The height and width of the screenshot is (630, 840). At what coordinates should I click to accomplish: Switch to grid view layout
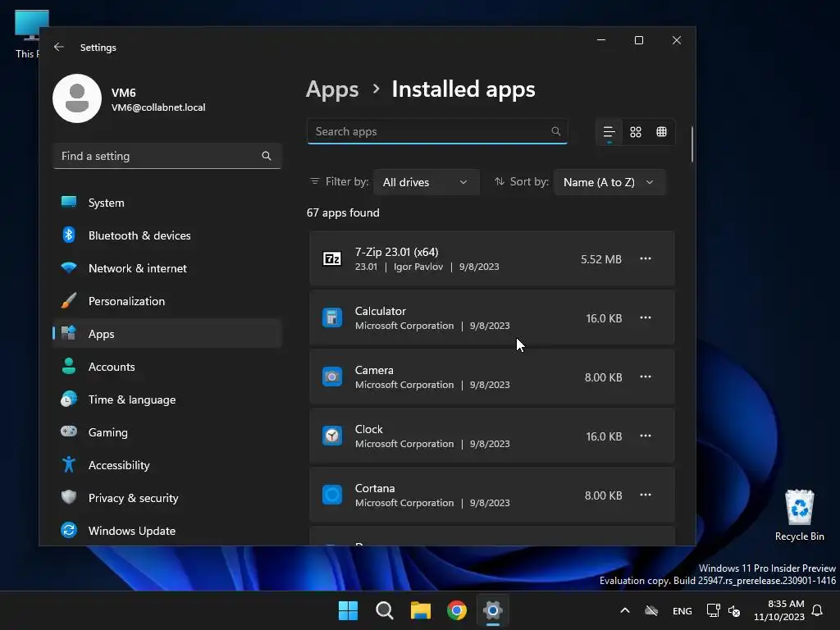[636, 132]
